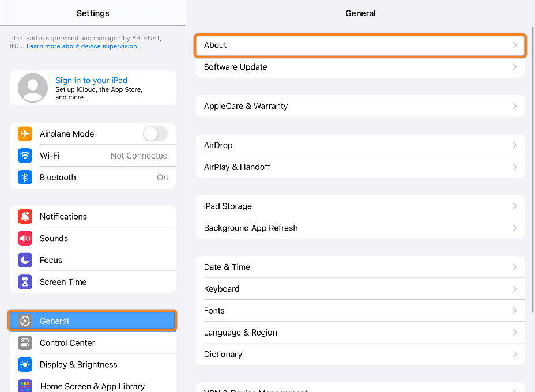Tap the Notifications bell icon

[x=25, y=217]
